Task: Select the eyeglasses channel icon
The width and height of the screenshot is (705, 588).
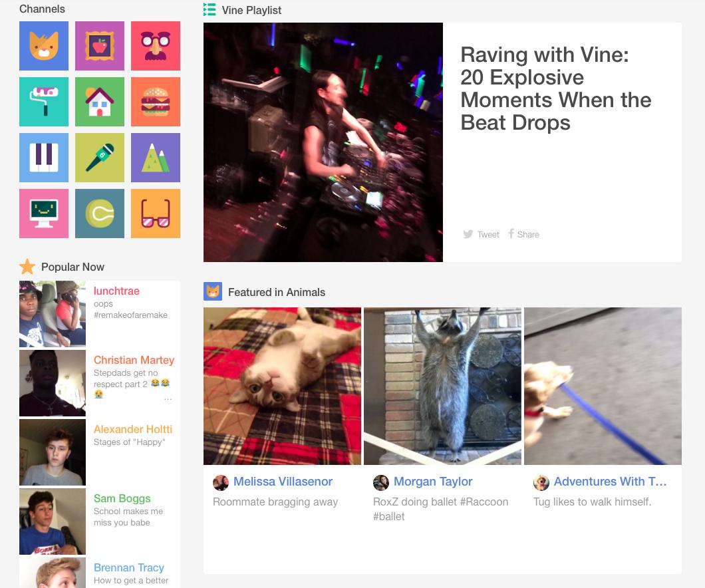Action: (156, 214)
